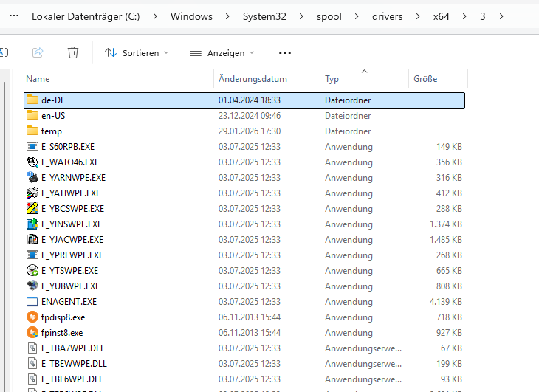Click the E_YARNWPE.EXE file icon
Screen dimensions: 539x392
click(32, 177)
